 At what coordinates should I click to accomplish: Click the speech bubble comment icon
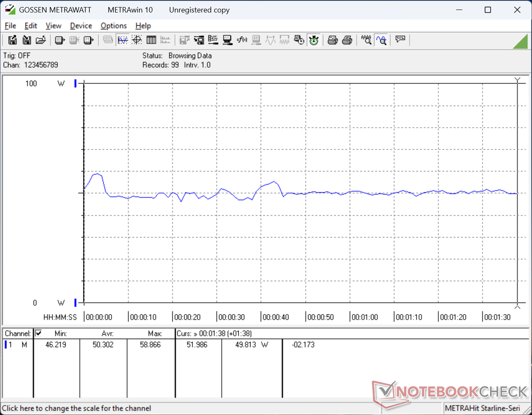click(x=400, y=40)
